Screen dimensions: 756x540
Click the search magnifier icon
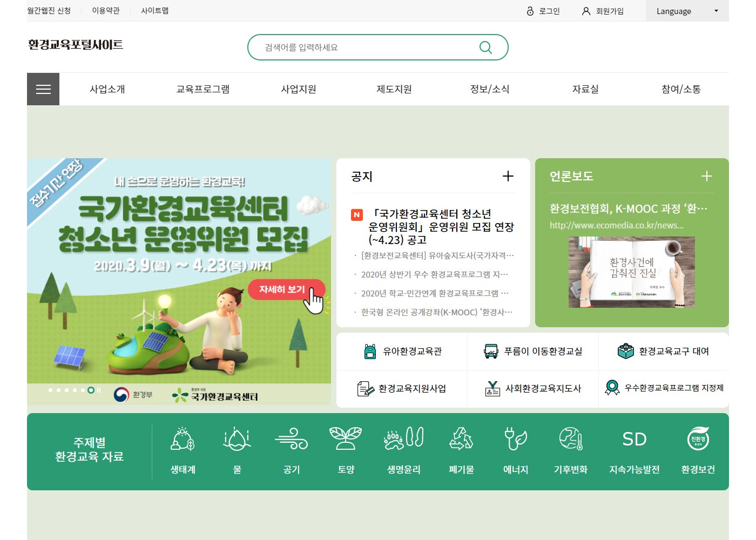[x=485, y=48]
